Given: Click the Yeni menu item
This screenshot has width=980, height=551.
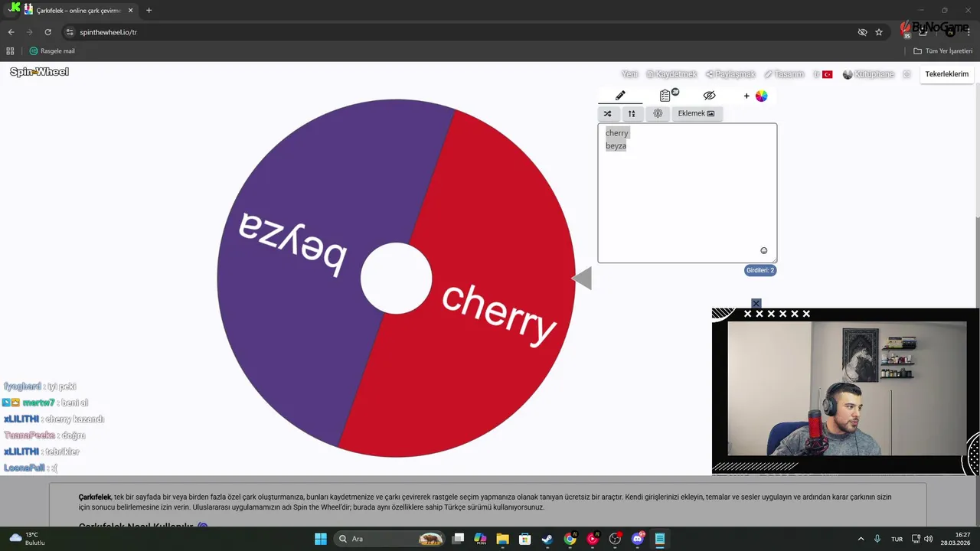Looking at the screenshot, I should pos(629,74).
